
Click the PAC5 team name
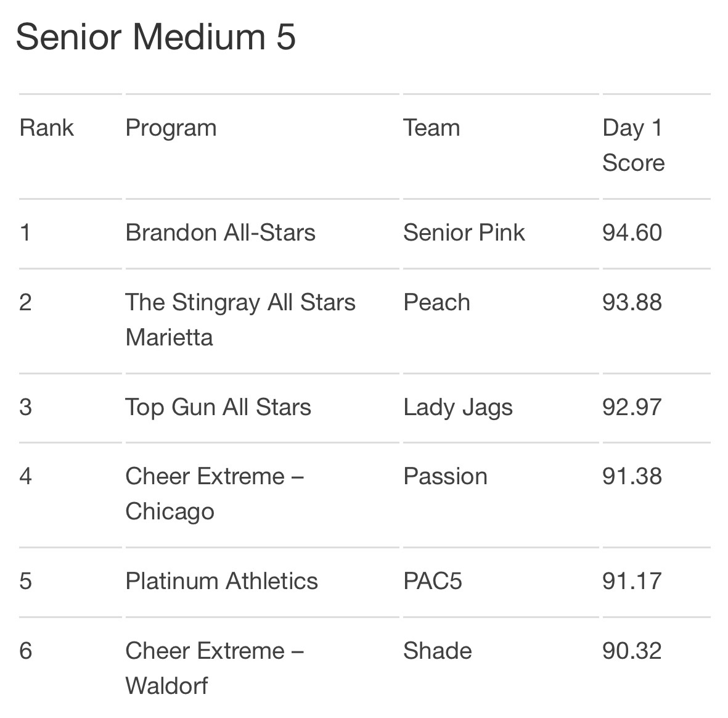tap(433, 581)
